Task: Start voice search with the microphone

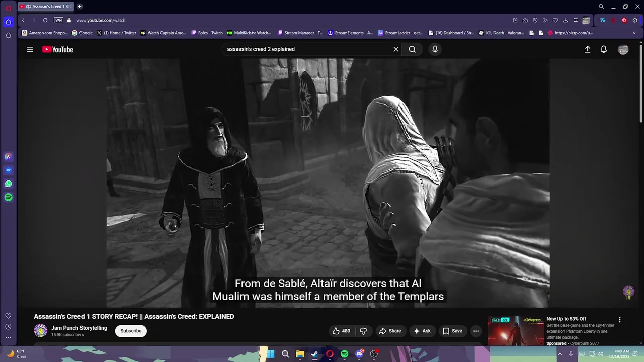Action: pos(435,49)
